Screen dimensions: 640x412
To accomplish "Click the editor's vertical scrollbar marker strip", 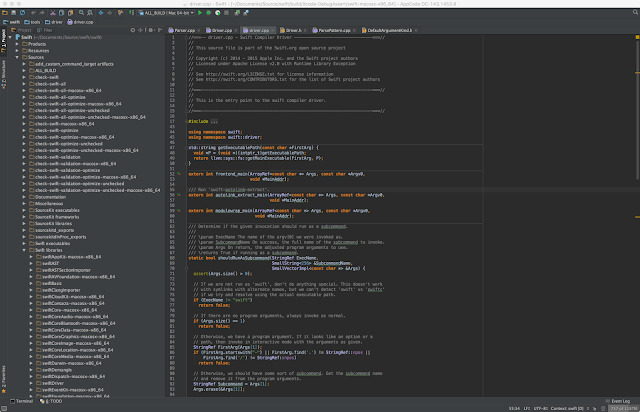I will click(636, 200).
